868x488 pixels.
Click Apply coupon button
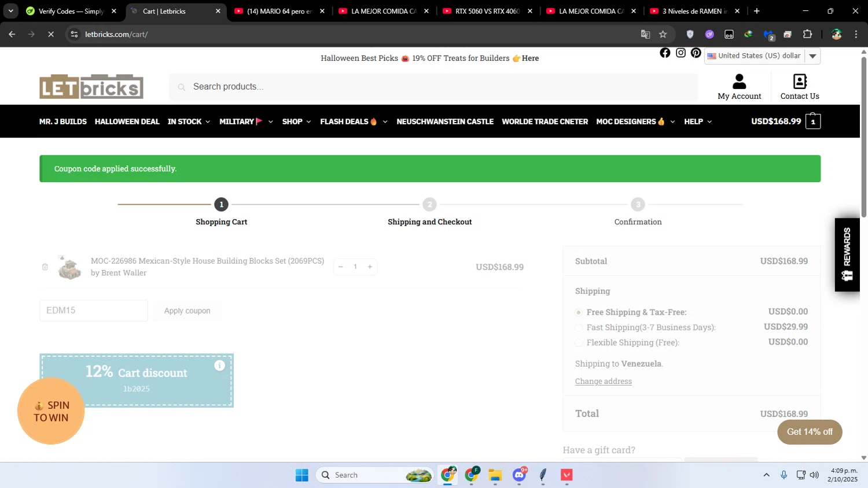pyautogui.click(x=187, y=310)
